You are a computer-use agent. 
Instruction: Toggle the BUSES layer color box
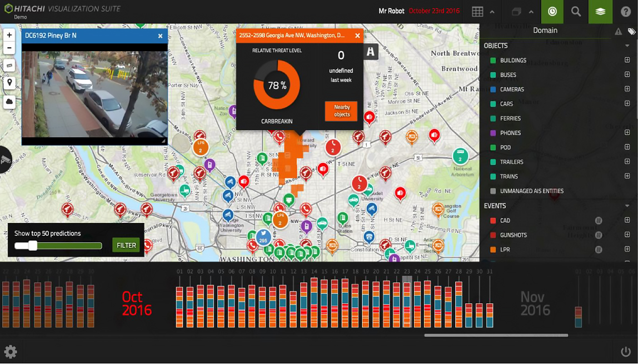coord(493,75)
